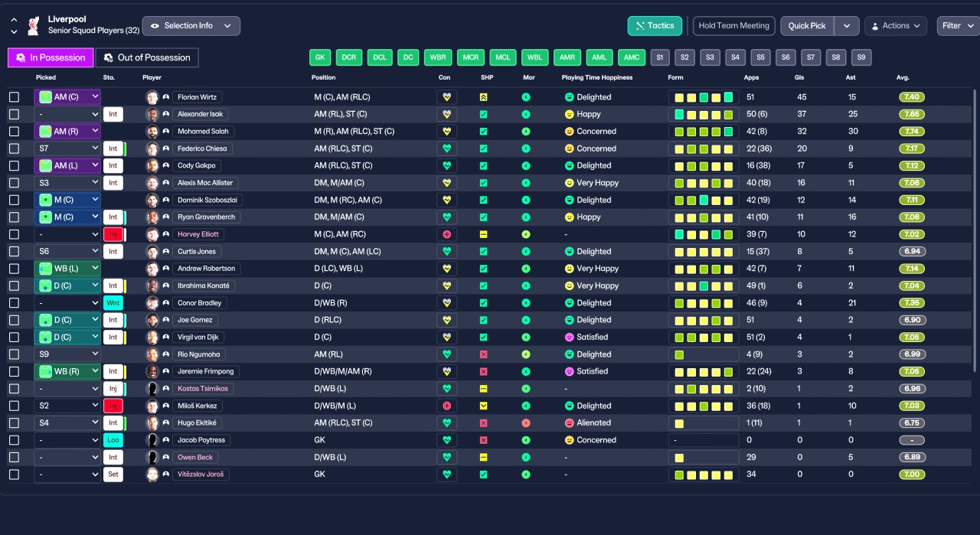Click player portrait of Jeremie Frimpong
Screen dimensions: 980x535
(x=152, y=371)
